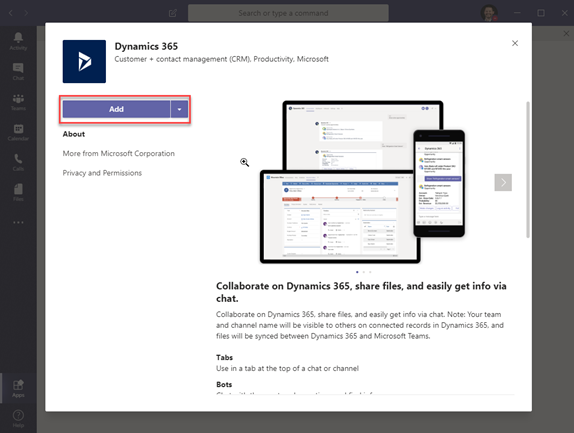
Task: Open the Activity feed in sidebar
Action: coord(18,41)
